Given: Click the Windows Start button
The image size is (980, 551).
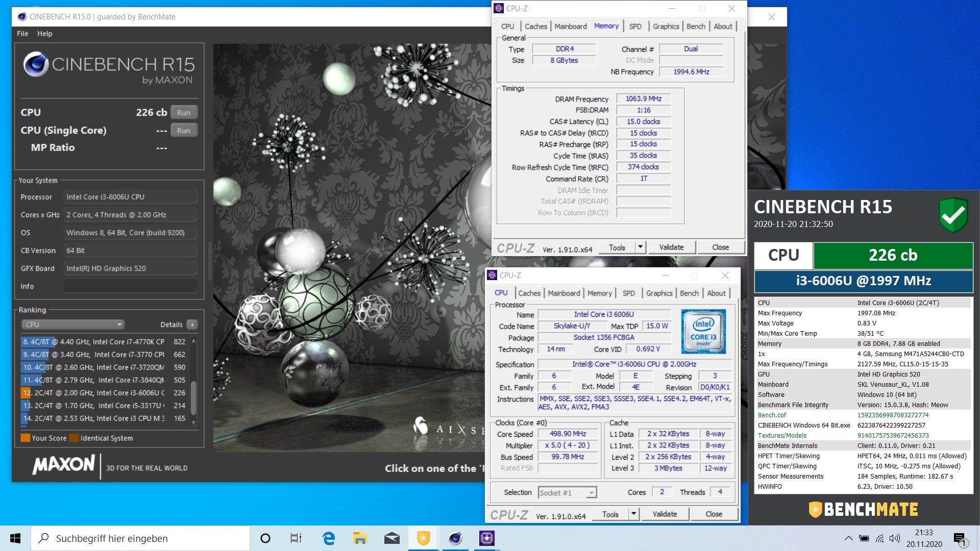Looking at the screenshot, I should [15, 538].
